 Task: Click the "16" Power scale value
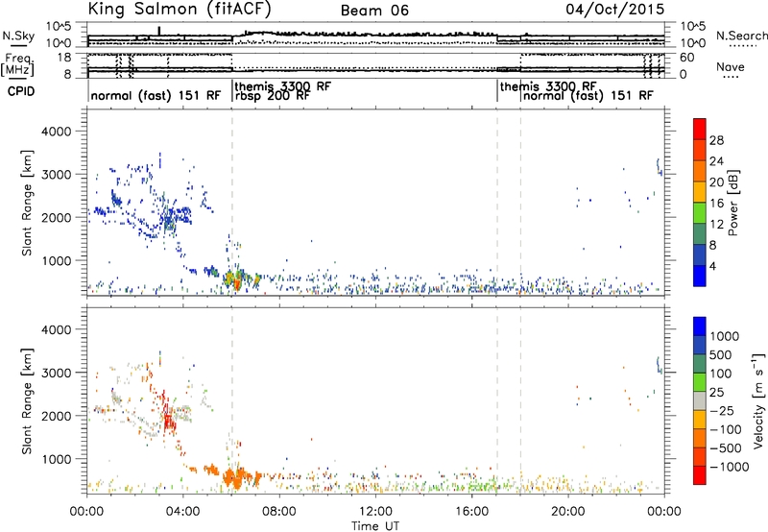pos(716,204)
